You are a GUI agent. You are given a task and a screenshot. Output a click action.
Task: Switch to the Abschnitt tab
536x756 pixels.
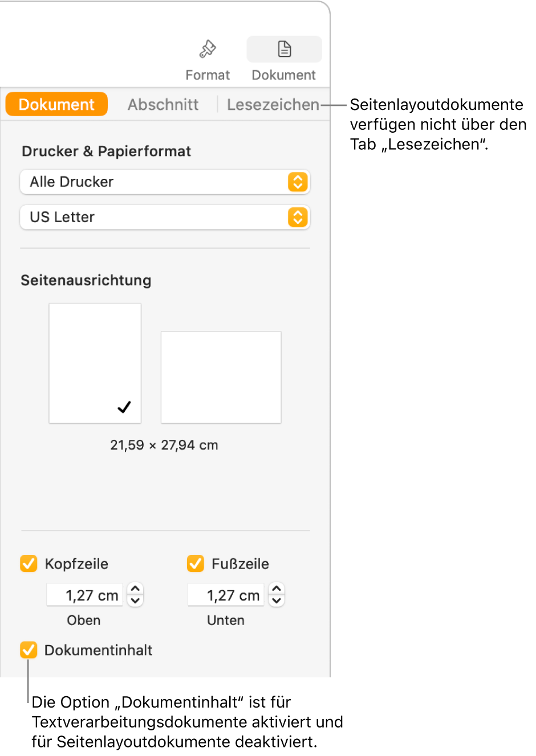point(163,104)
